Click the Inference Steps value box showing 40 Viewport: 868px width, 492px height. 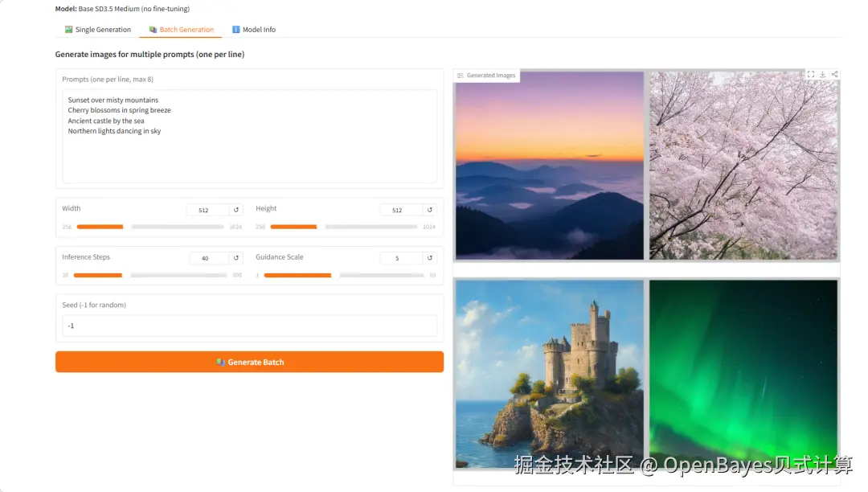[209, 258]
